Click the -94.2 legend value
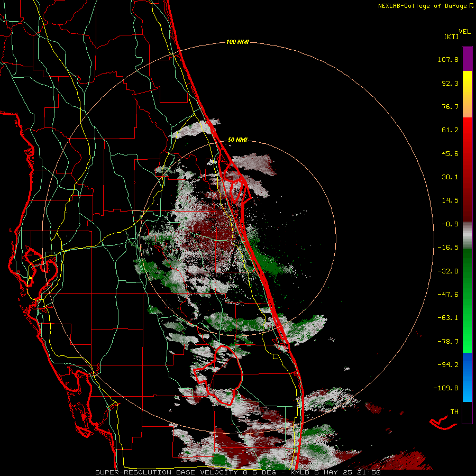 coord(448,364)
